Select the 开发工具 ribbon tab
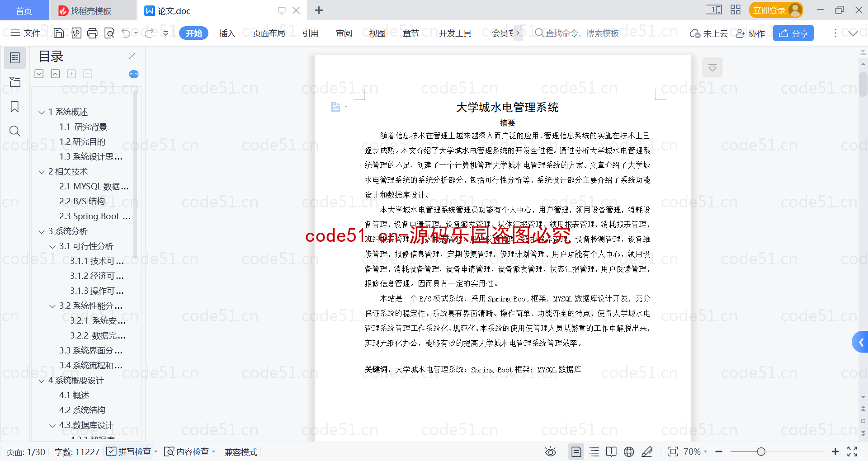The height and width of the screenshot is (461, 868). 455,33
